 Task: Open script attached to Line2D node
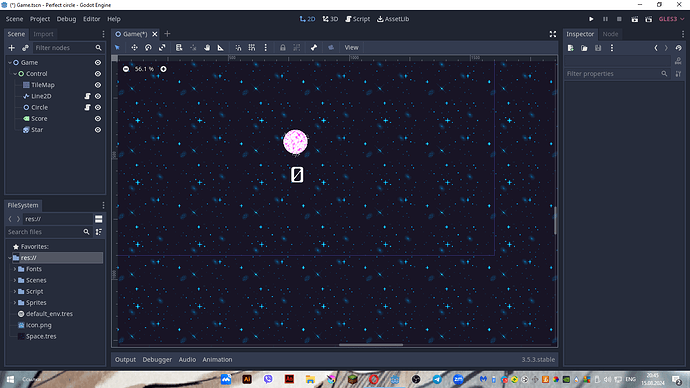88,96
